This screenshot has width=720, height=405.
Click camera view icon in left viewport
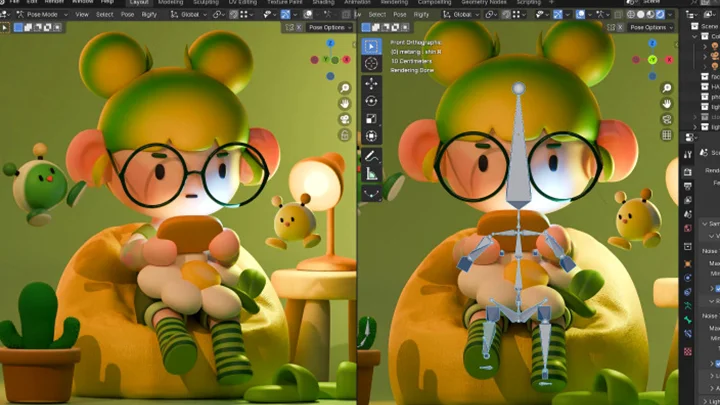point(344,119)
